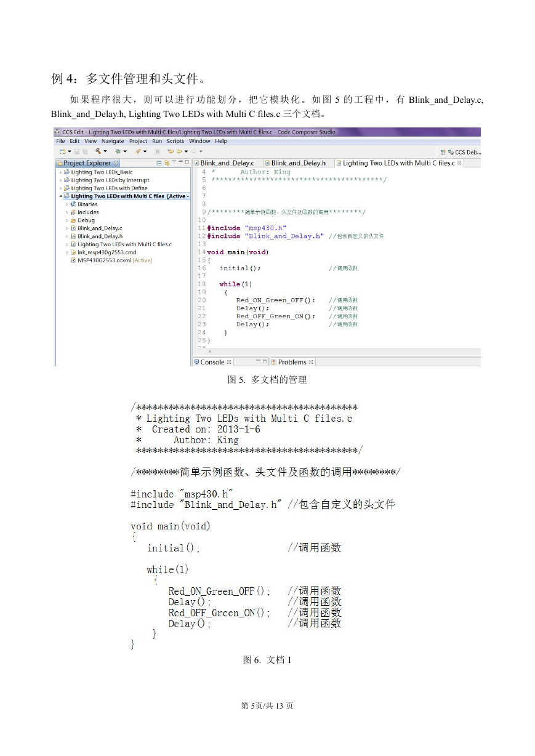Screen dimensions: 535x756
Task: Click Link with Editor icon
Action: coord(166,163)
